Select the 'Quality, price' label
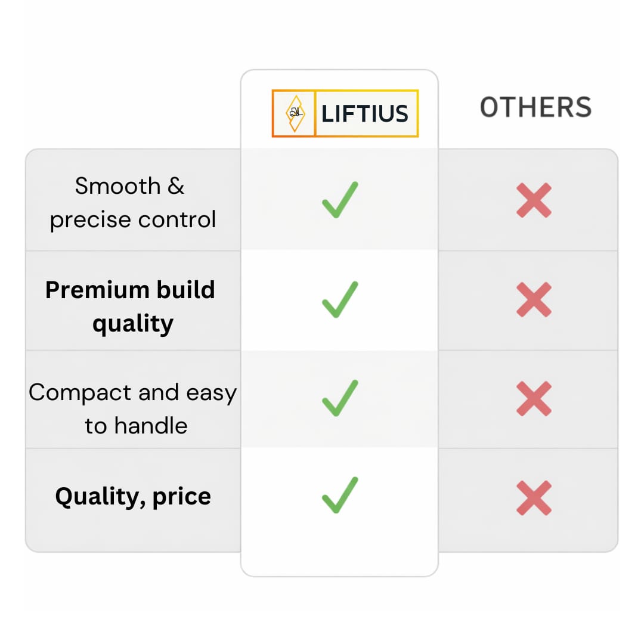The image size is (644, 644). pyautogui.click(x=133, y=497)
